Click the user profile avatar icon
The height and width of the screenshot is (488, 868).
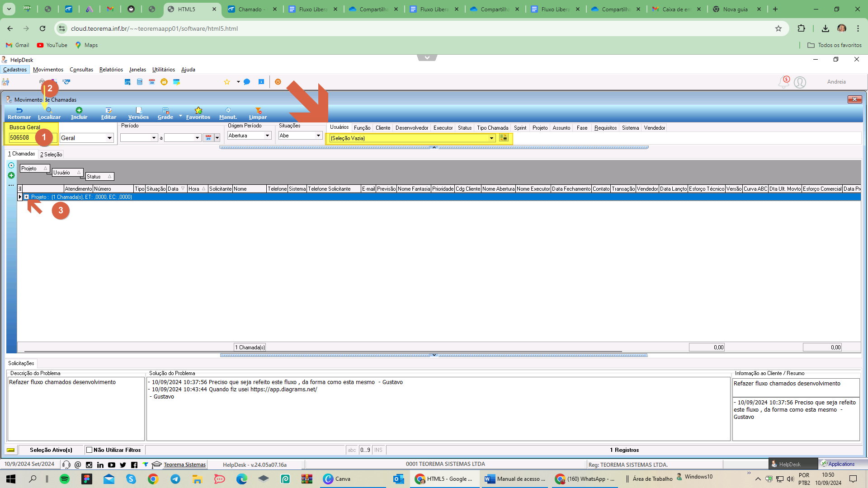(800, 82)
